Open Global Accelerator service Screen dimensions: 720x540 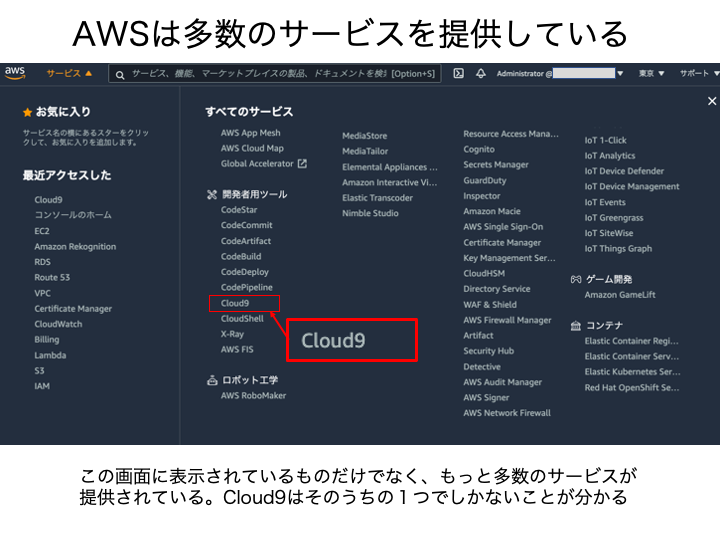point(257,163)
